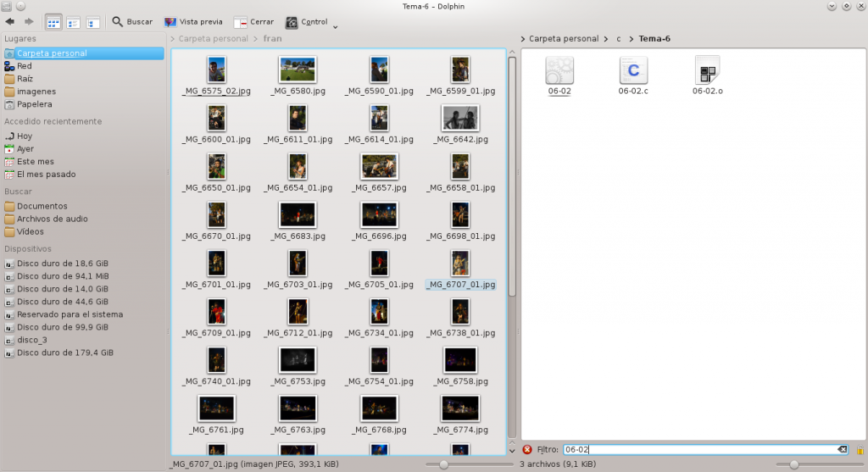
Task: Adjust right pane zoom slider
Action: point(793,465)
